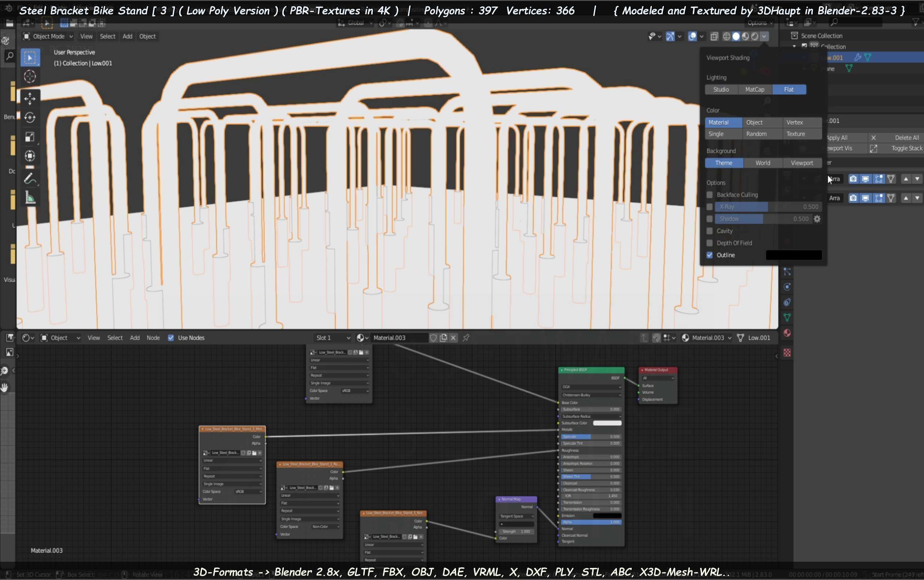Screen dimensions: 924x580
Task: Select the Scale tool icon
Action: (x=30, y=137)
